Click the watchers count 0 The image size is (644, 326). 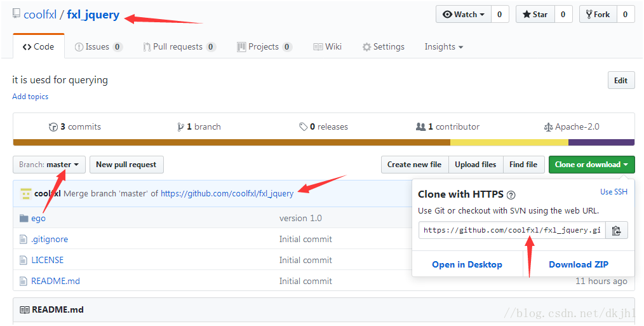point(499,15)
